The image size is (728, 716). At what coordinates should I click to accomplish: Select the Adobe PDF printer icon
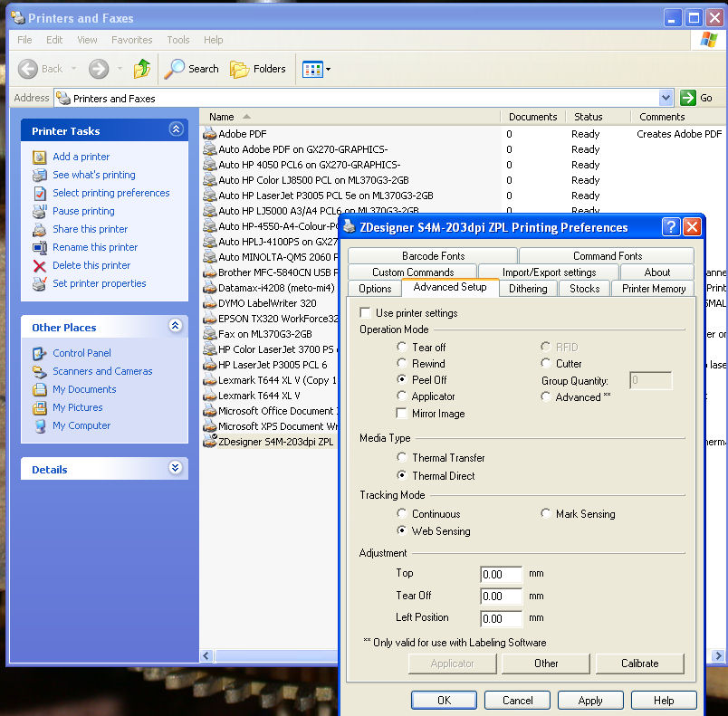(210, 134)
